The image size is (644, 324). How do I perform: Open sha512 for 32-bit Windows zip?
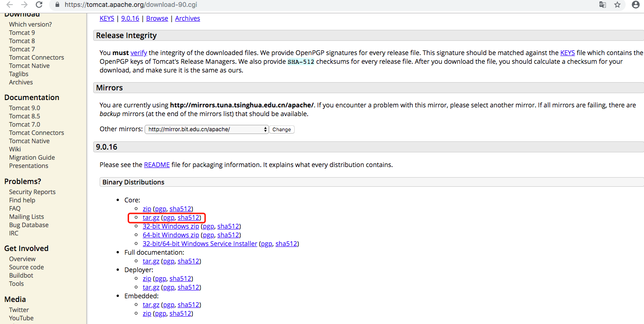click(228, 226)
